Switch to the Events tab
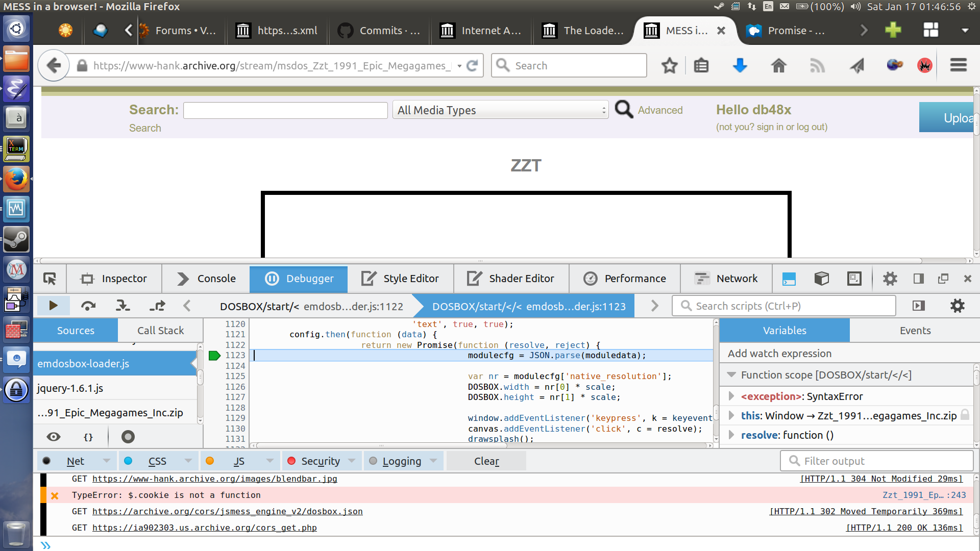980x551 pixels. coord(915,331)
